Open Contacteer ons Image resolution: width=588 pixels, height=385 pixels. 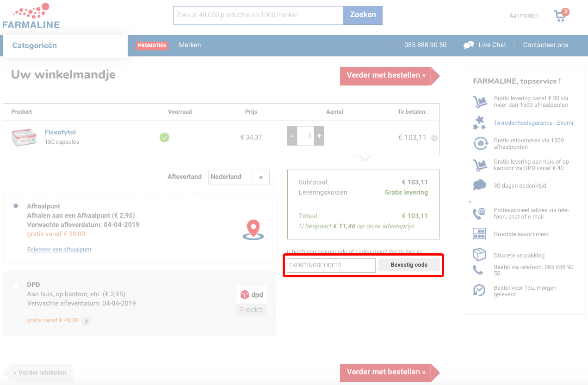[545, 45]
